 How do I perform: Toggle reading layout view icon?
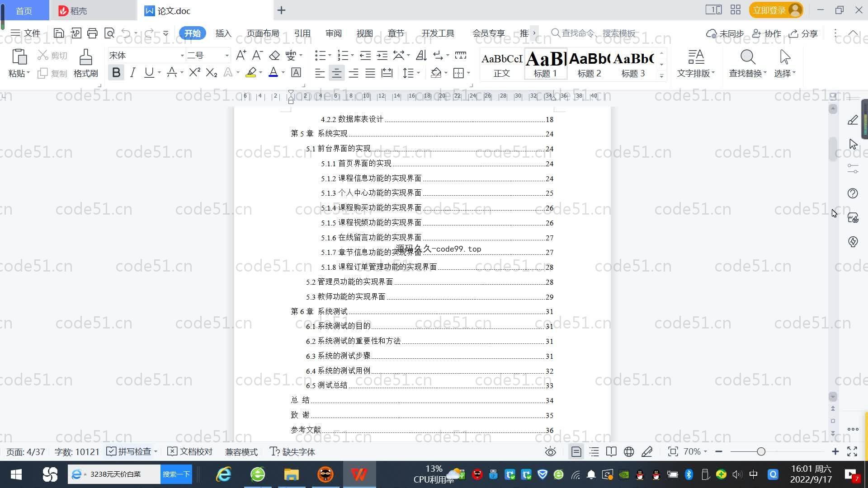pyautogui.click(x=611, y=451)
